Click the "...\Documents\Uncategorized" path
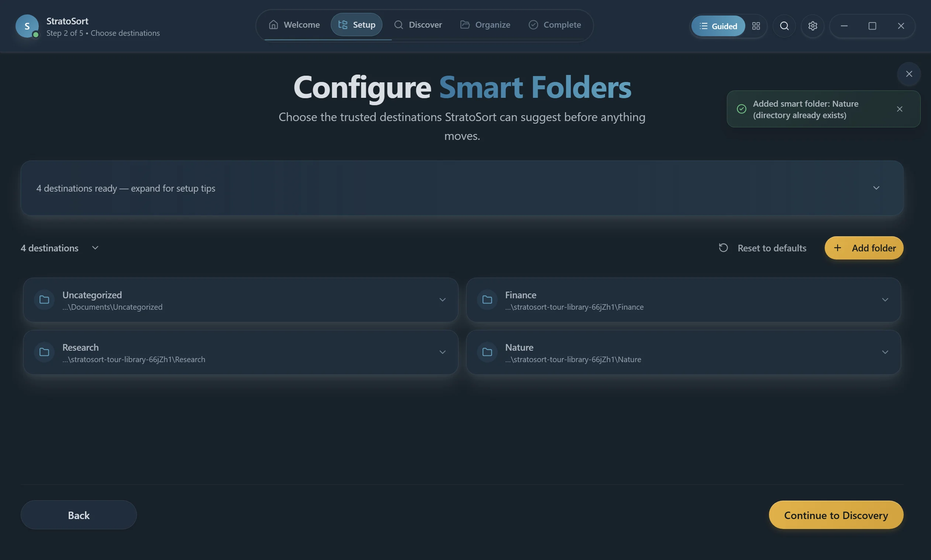Image resolution: width=931 pixels, height=560 pixels. coord(113,307)
